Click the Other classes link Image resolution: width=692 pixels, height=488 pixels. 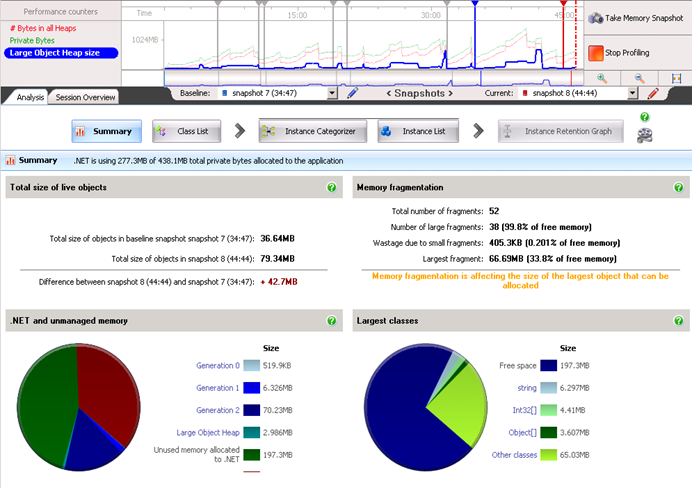pos(514,455)
